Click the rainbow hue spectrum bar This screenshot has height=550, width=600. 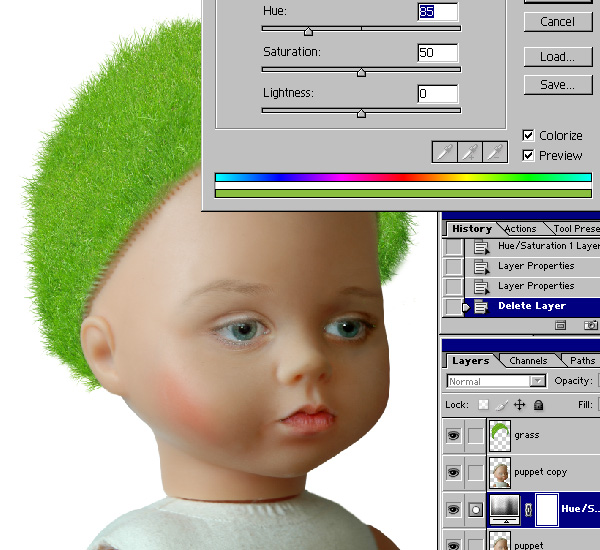tap(403, 177)
